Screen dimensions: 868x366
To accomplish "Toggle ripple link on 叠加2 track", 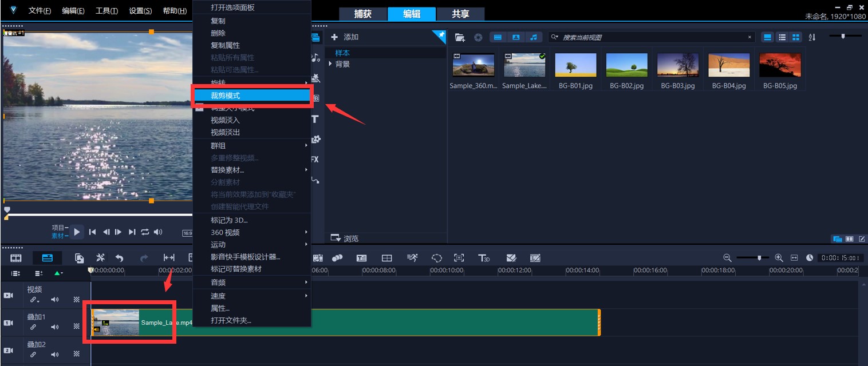I will coord(34,355).
